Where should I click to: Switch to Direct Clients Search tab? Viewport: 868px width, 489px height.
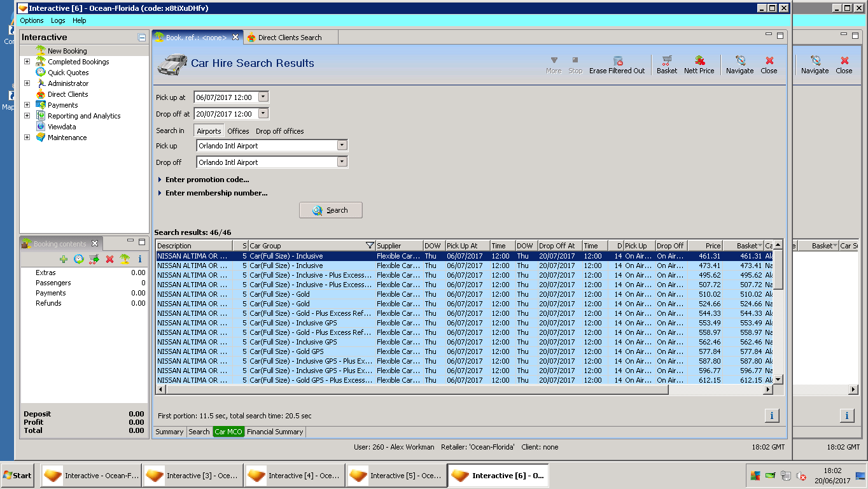click(x=290, y=38)
